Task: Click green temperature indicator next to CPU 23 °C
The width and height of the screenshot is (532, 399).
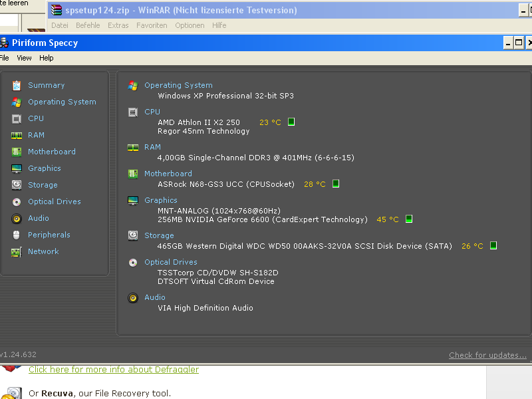Action: pos(291,122)
